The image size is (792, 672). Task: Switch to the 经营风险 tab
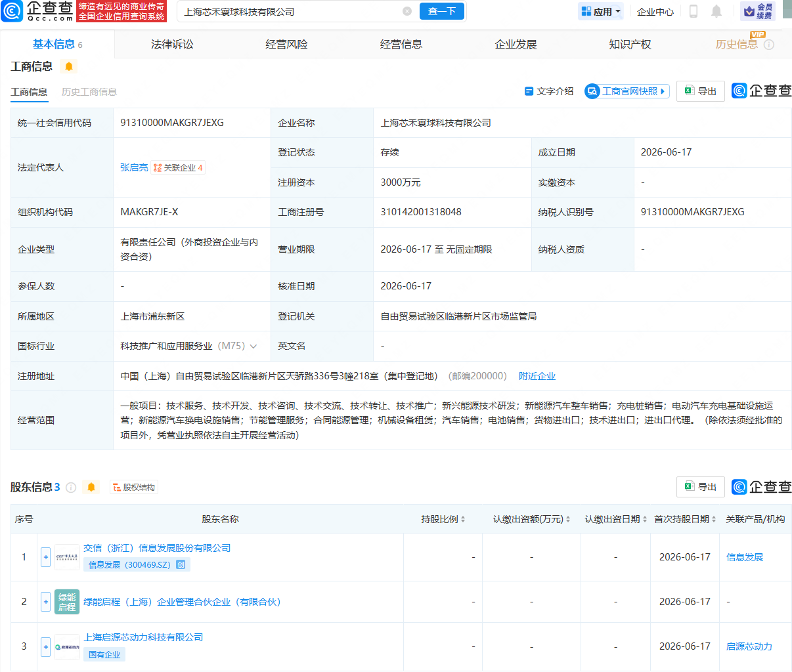click(286, 44)
